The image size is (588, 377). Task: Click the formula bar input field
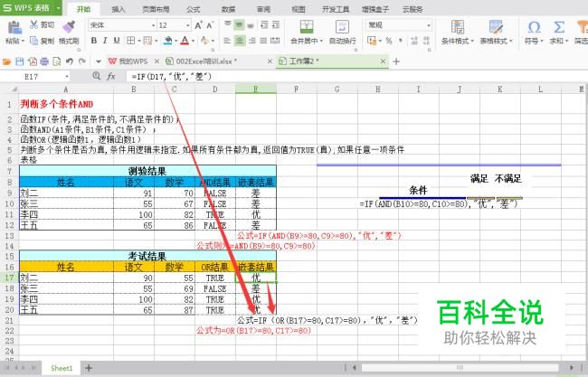point(356,77)
